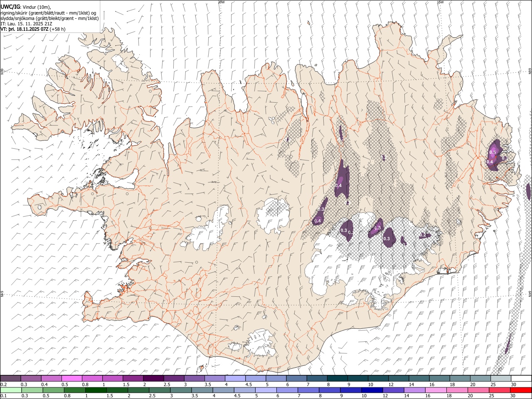
Task: Click the red-pink 25 swatch, lower legend
Action: 499,390
